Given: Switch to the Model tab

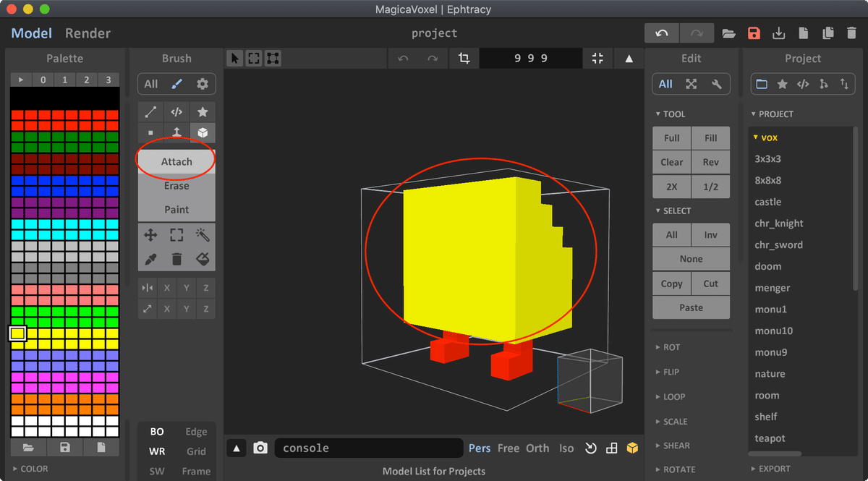Looking at the screenshot, I should 32,33.
